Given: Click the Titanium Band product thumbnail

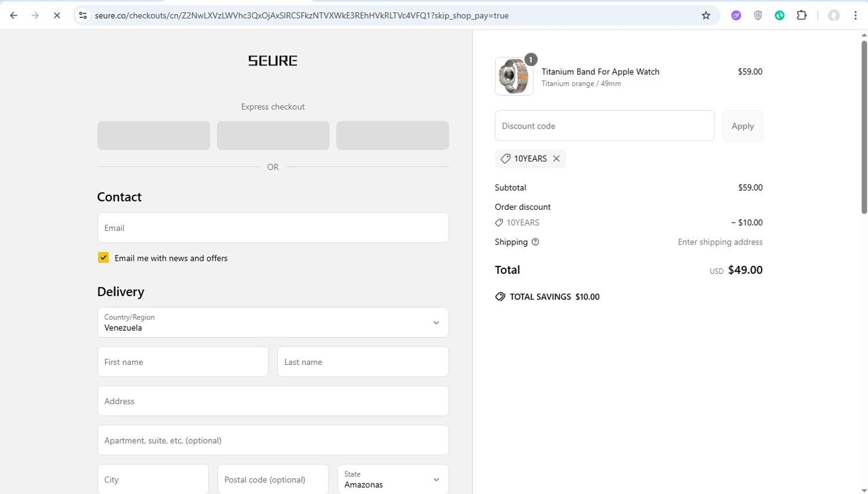Looking at the screenshot, I should click(x=514, y=76).
